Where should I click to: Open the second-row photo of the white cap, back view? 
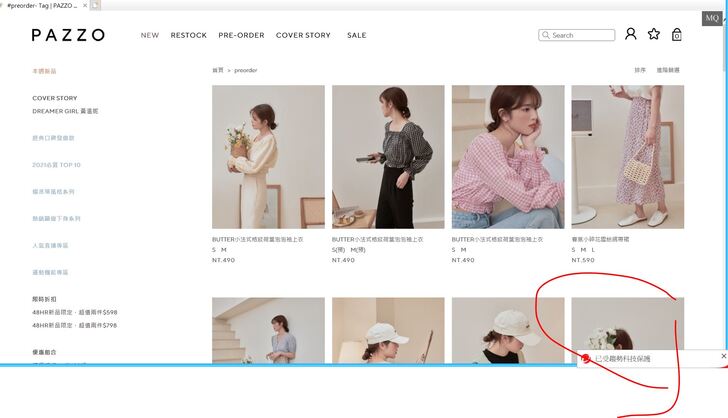[388, 330]
